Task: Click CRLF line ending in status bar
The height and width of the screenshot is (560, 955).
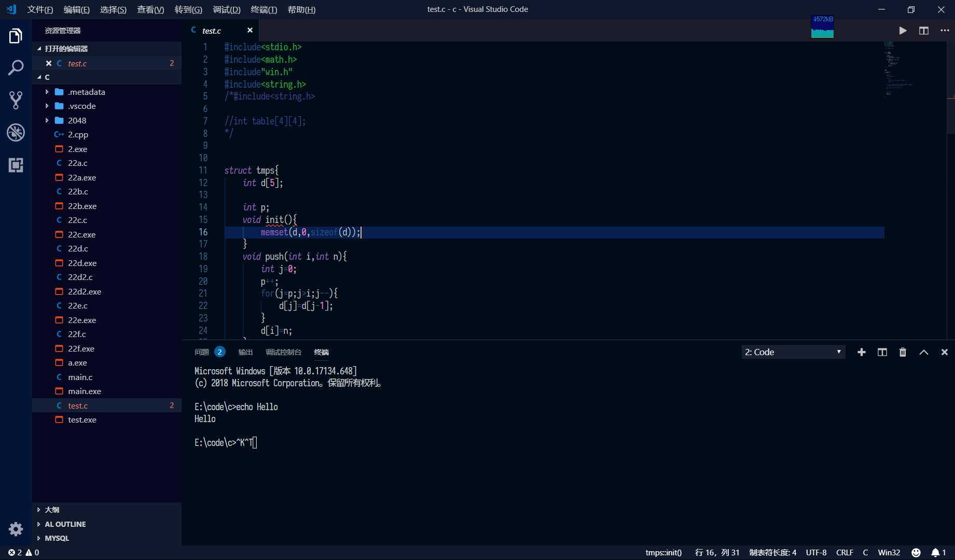Action: click(x=845, y=553)
